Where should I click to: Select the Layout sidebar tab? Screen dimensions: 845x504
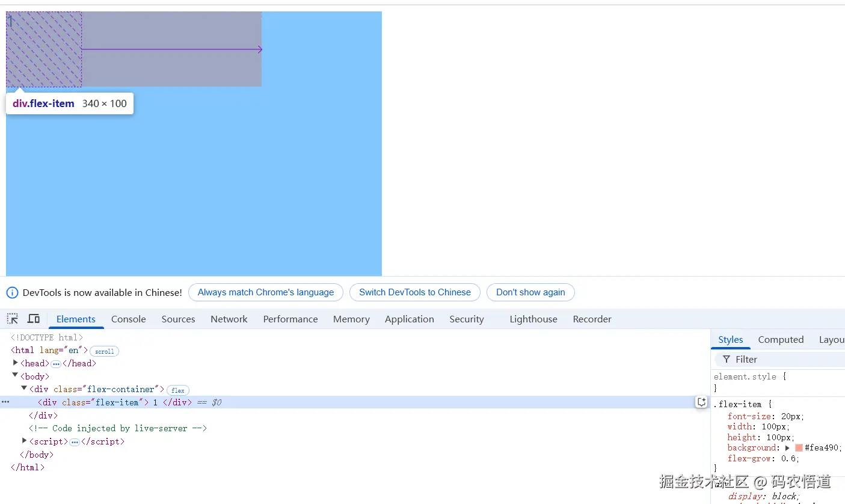[x=832, y=340]
